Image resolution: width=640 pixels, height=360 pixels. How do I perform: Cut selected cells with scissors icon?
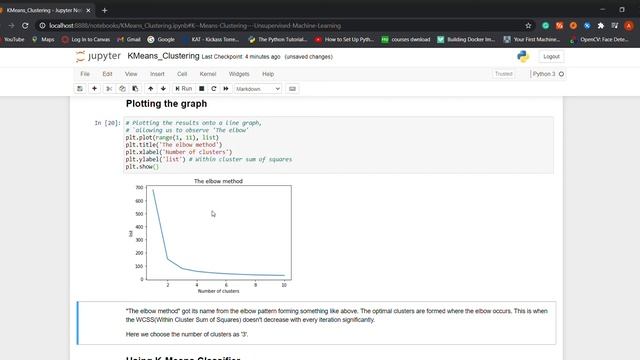coord(109,89)
